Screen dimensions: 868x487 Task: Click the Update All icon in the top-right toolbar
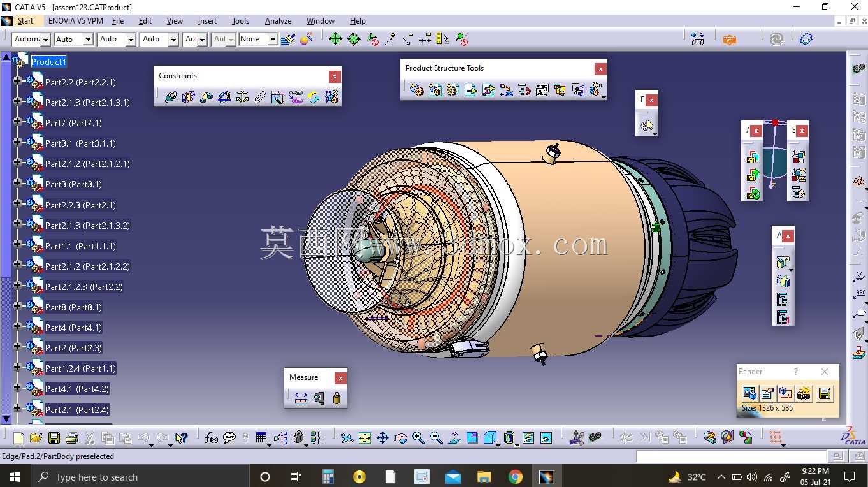[776, 40]
